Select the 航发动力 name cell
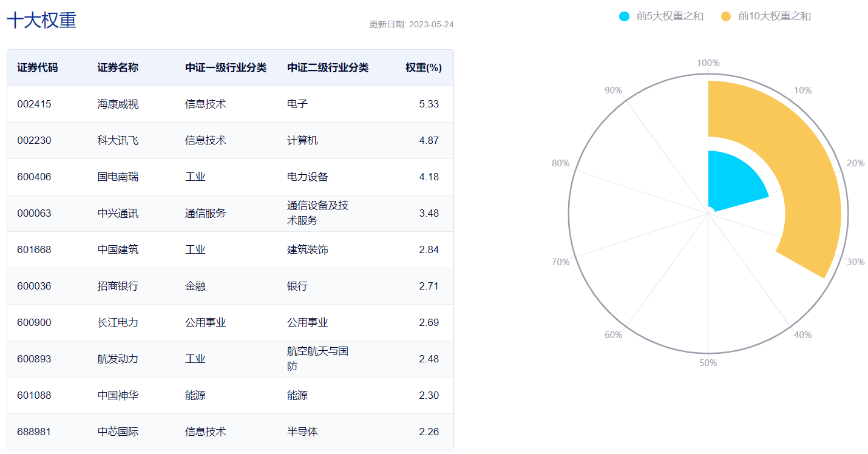 pyautogui.click(x=118, y=359)
